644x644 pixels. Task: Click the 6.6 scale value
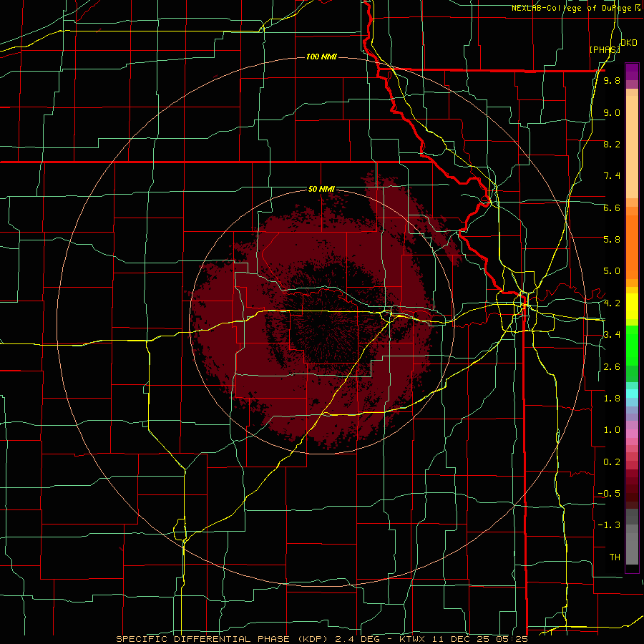coord(612,208)
